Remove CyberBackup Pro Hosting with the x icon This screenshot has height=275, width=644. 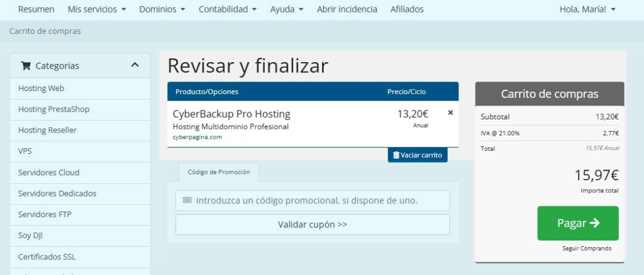(450, 113)
